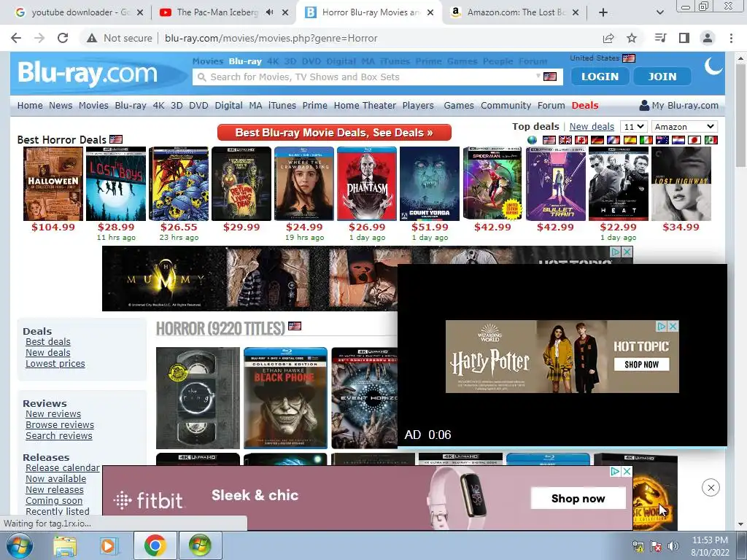Viewport: 747px width, 560px height.
Task: Open the media player taskbar icon
Action: (x=109, y=545)
